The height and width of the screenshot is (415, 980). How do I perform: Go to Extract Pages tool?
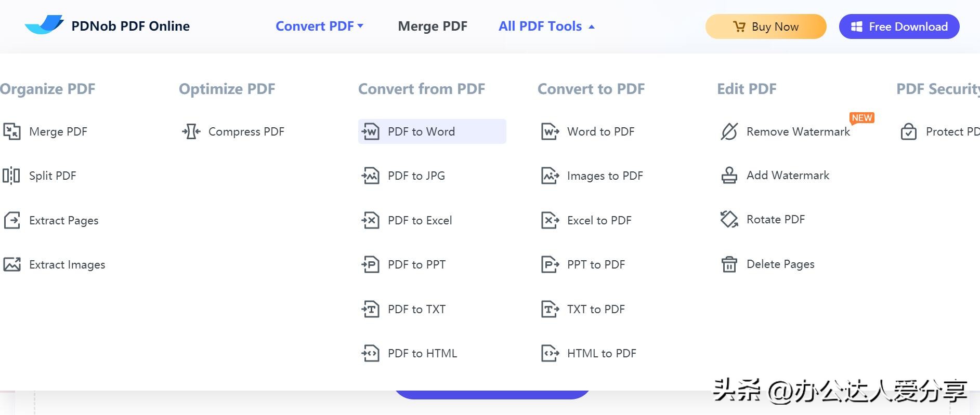63,221
